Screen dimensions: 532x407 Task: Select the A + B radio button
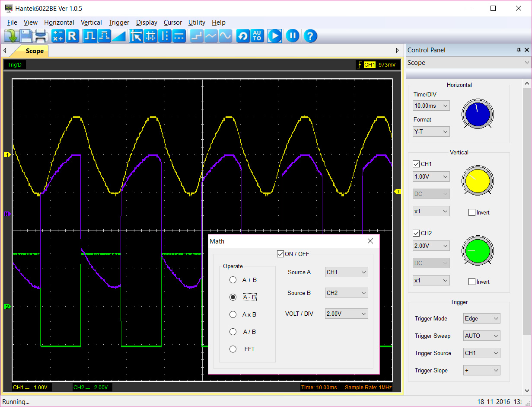click(233, 280)
